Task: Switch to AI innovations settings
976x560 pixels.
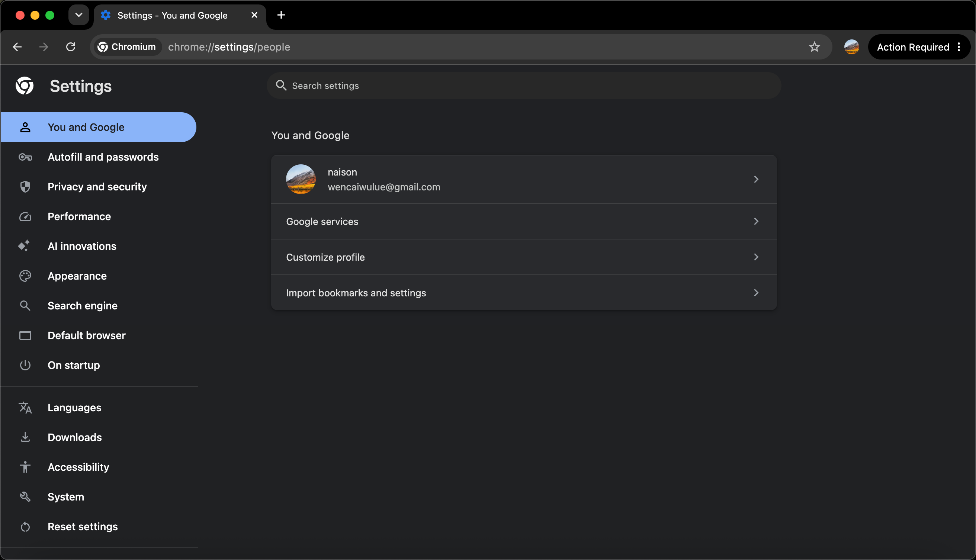Action: pos(99,246)
